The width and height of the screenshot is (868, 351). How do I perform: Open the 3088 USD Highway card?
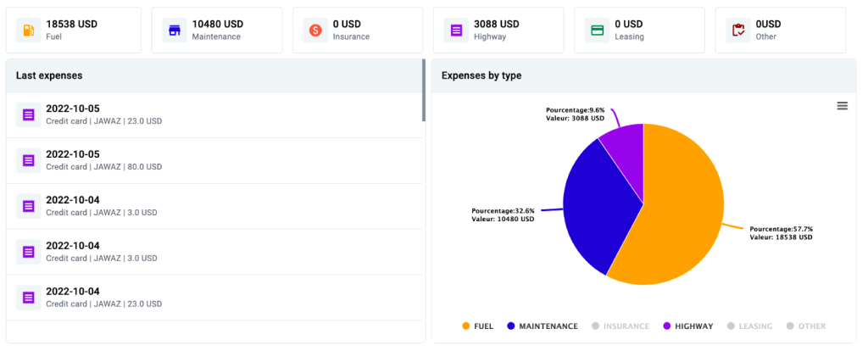[498, 31]
